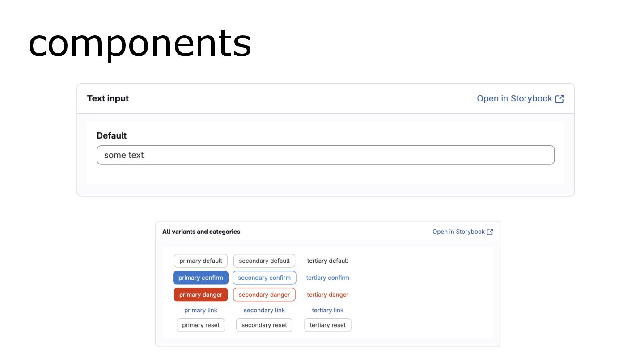The image size is (644, 362).
Task: Follow the primary link
Action: [201, 311]
